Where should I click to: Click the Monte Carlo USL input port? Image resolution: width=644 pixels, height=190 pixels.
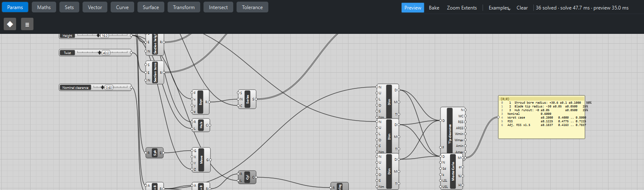click(440, 187)
